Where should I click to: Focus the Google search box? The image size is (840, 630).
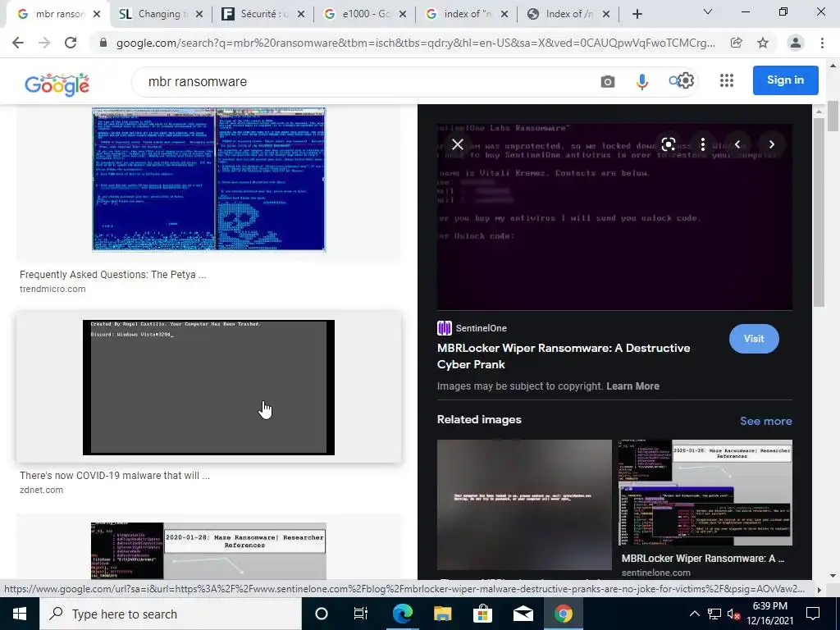pyautogui.click(x=370, y=81)
